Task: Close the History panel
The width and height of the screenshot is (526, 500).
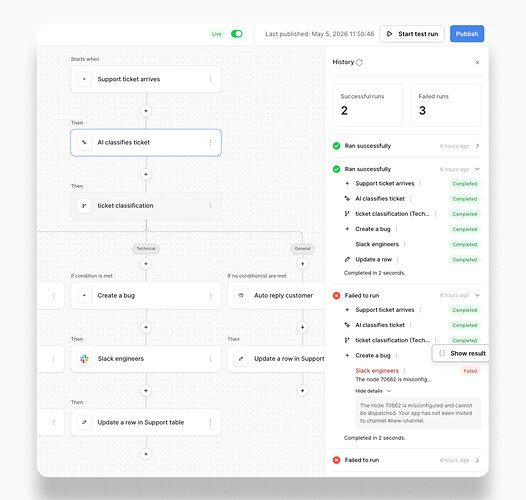Action: coord(477,62)
